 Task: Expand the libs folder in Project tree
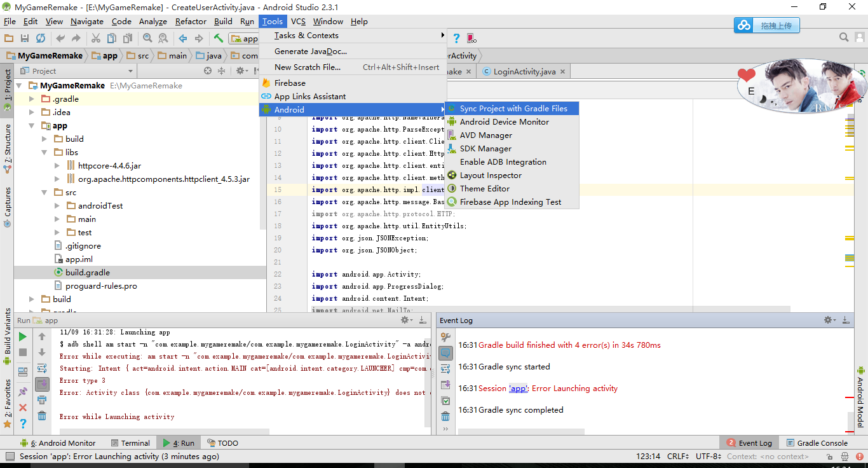44,152
